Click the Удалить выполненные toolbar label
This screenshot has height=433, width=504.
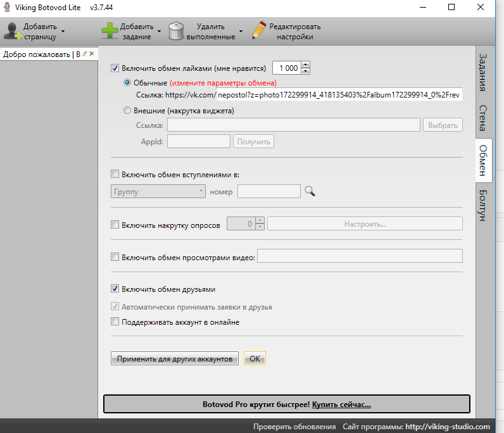(211, 32)
